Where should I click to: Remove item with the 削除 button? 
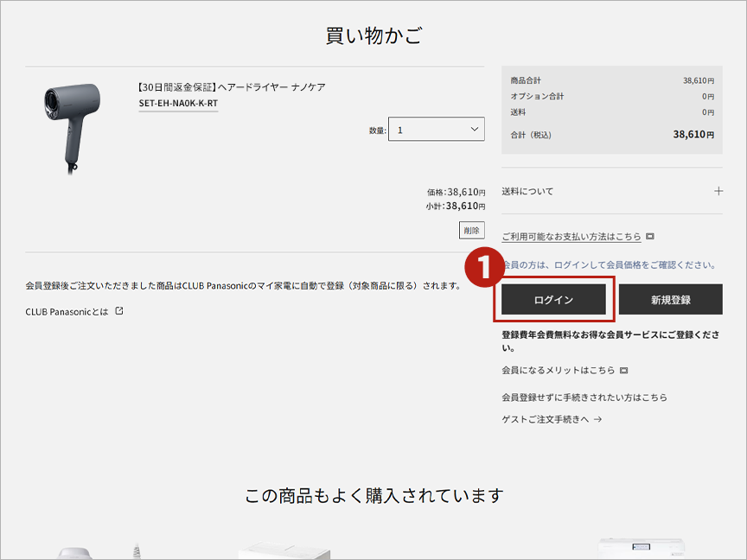[x=471, y=231]
